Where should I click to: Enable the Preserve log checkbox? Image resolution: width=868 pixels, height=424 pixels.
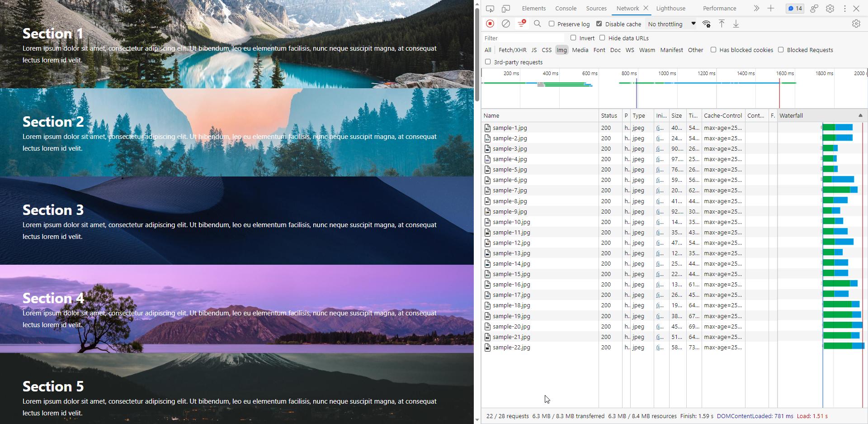coord(552,24)
